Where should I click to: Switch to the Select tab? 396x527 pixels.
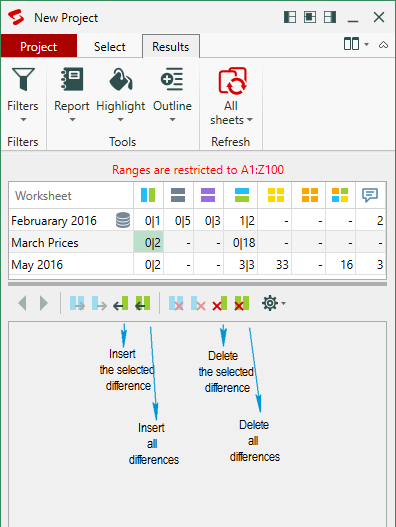(110, 46)
